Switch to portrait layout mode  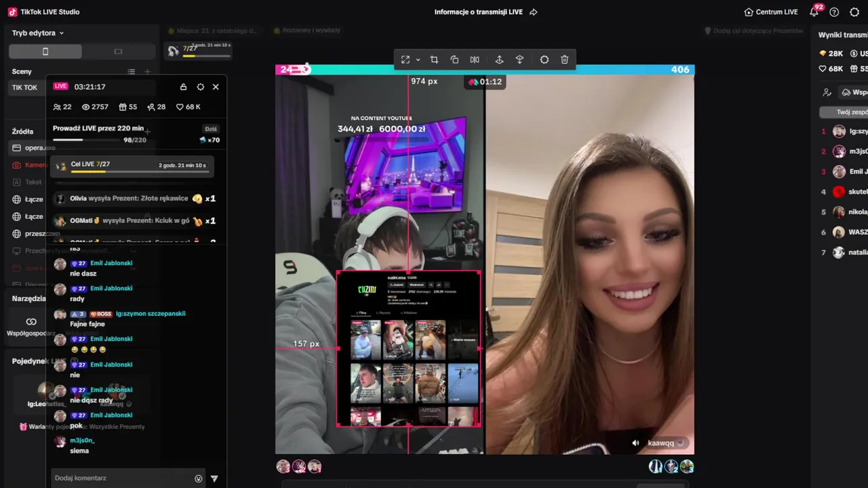pos(45,52)
